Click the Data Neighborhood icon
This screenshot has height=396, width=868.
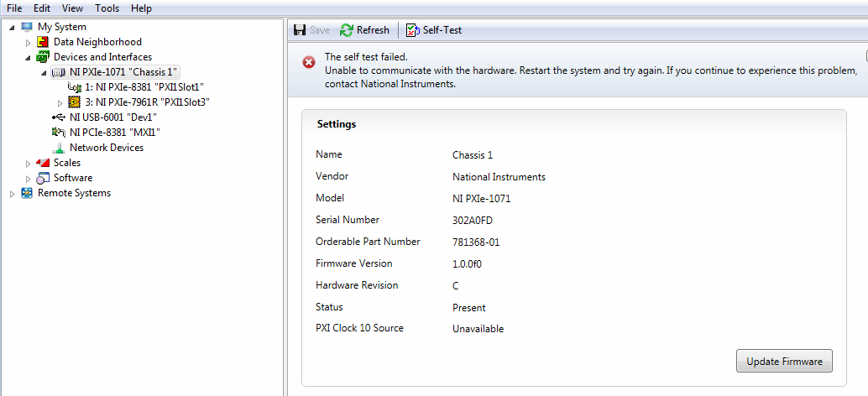(43, 42)
